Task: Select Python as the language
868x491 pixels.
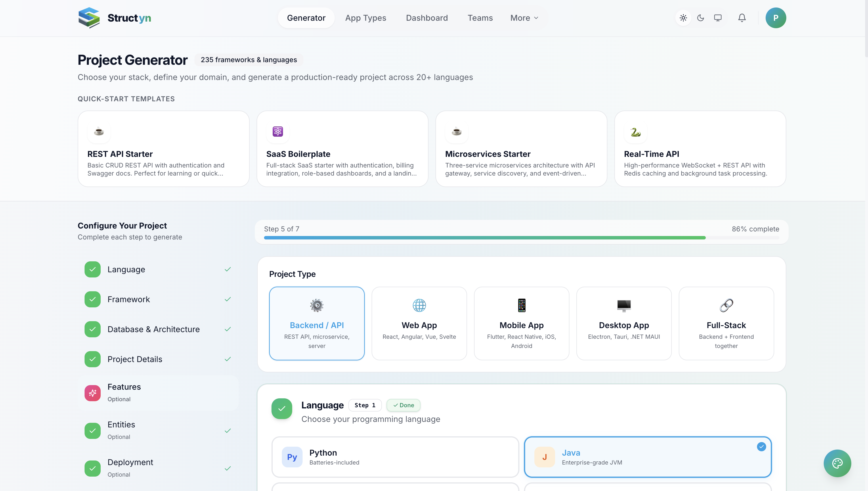Action: (x=395, y=457)
